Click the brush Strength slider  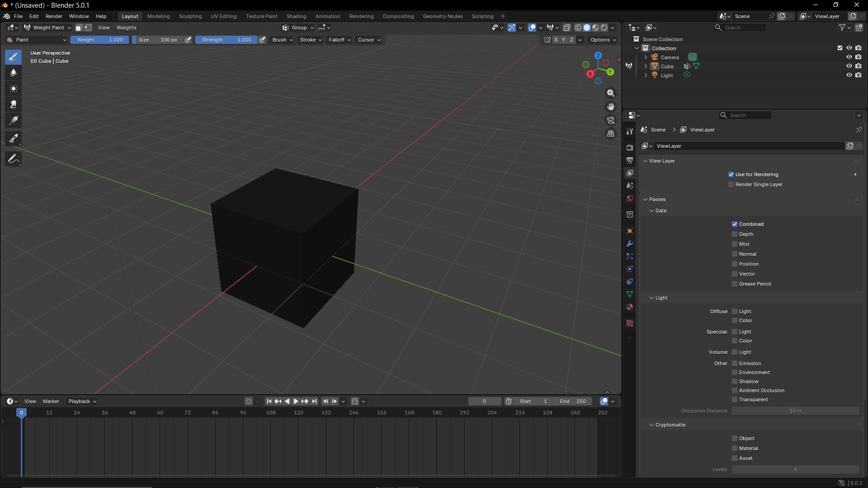226,40
